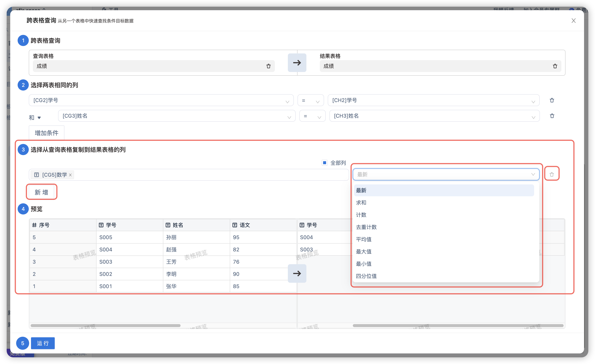Viewport: 595px width, 364px height.
Task: Select 求和 from the aggregation list
Action: coord(444,203)
